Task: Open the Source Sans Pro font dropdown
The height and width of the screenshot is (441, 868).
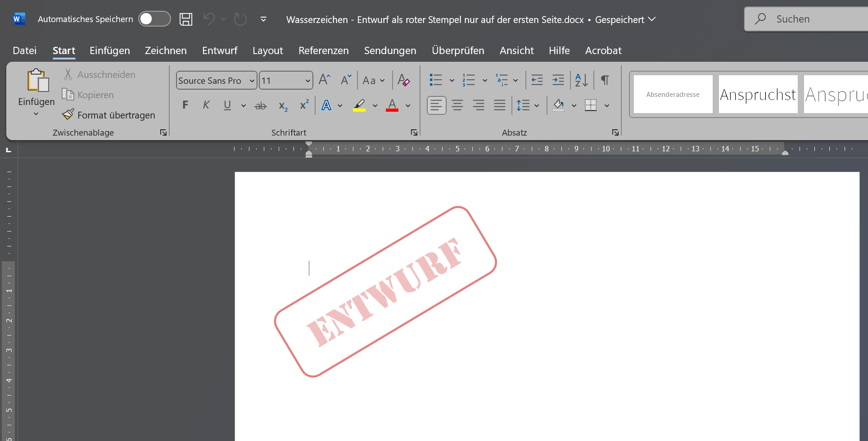Action: [x=252, y=81]
